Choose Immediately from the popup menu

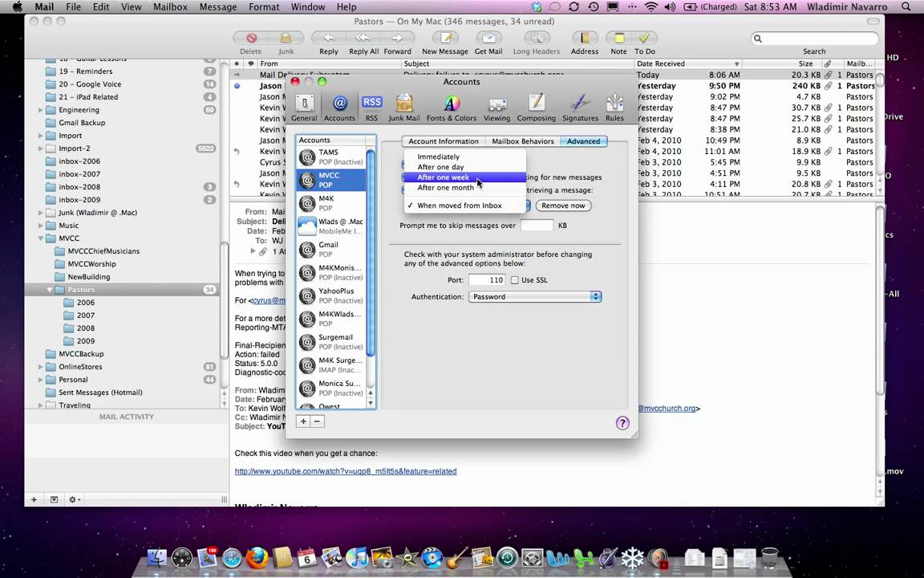coord(464,157)
